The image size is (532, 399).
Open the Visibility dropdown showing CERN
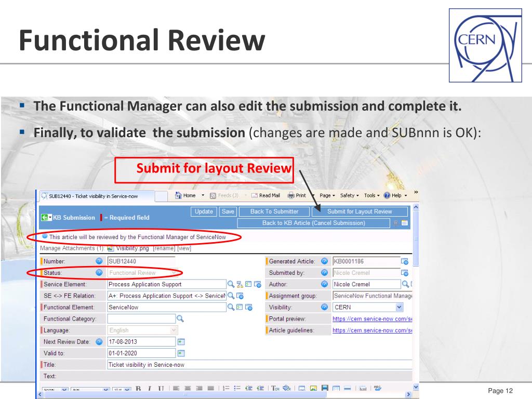click(368, 307)
